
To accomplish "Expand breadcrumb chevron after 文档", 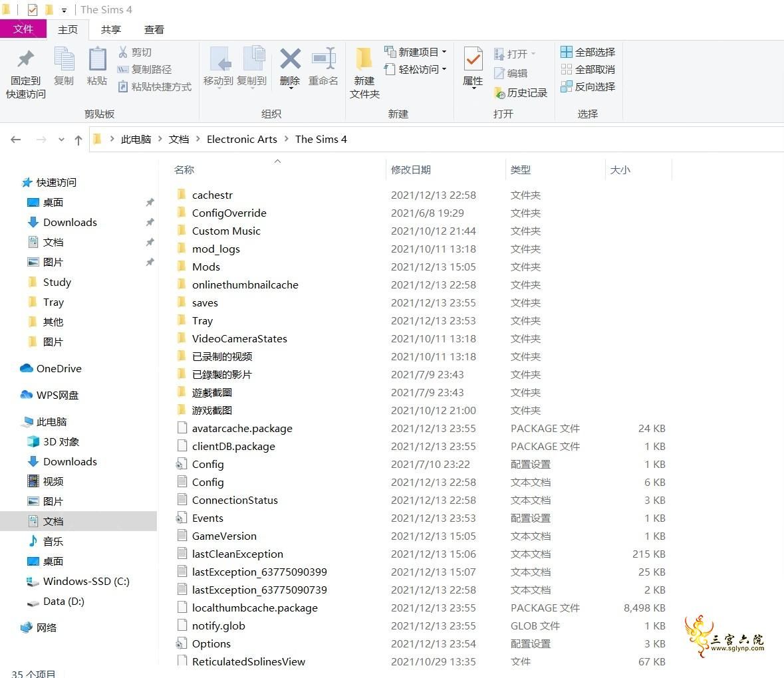I will [x=198, y=140].
